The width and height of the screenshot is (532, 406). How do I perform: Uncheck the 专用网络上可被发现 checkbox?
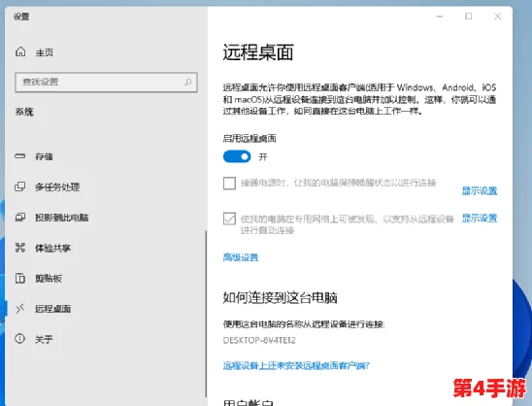coord(229,219)
